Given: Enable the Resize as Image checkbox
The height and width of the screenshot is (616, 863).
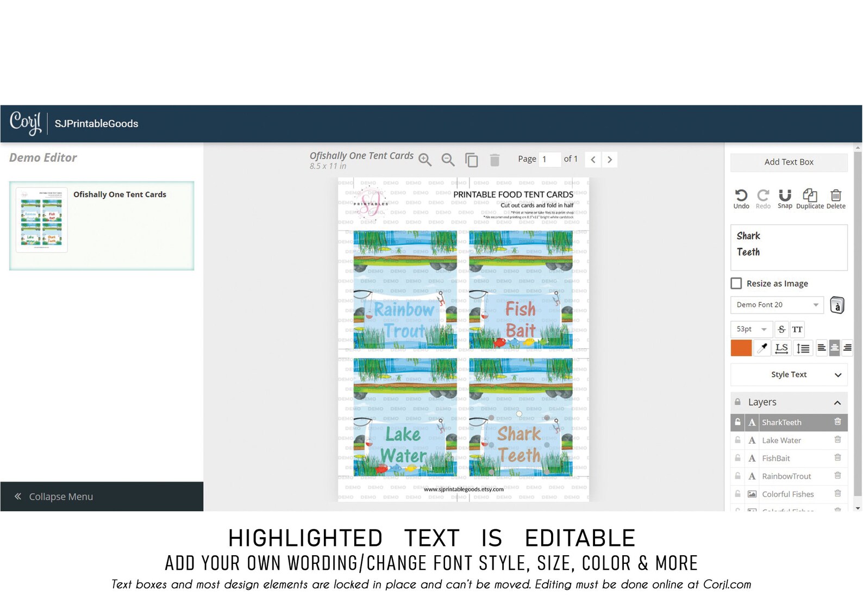Looking at the screenshot, I should pyautogui.click(x=736, y=284).
